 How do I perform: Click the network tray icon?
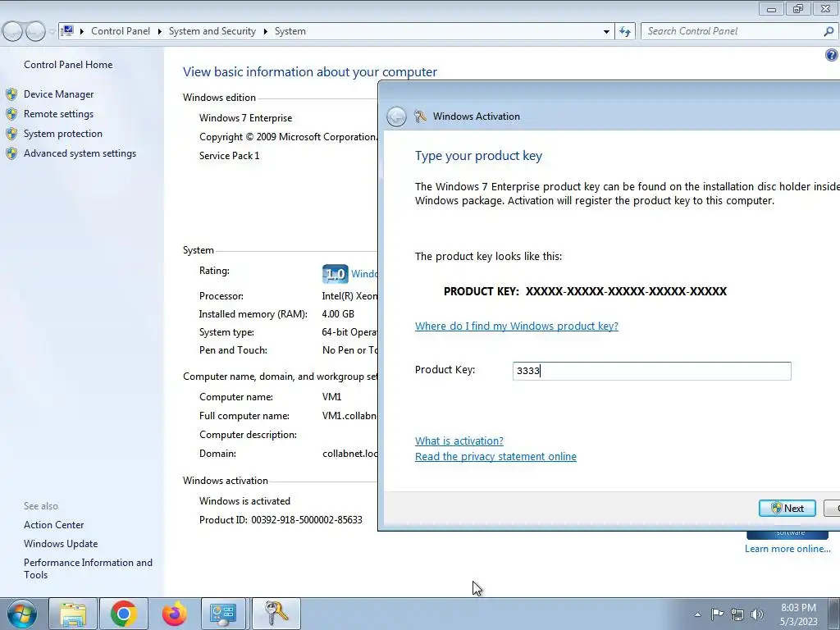tap(737, 614)
